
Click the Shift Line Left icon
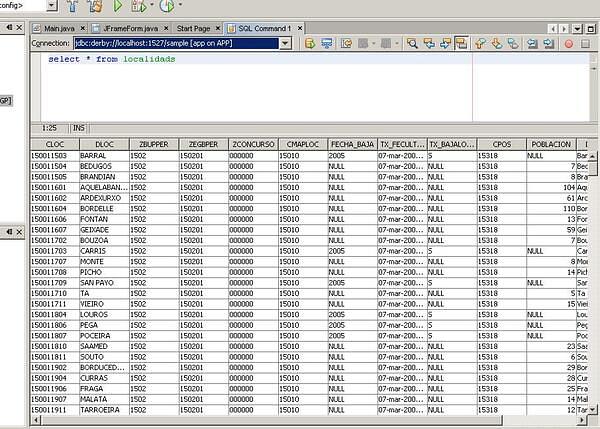pos(529,44)
